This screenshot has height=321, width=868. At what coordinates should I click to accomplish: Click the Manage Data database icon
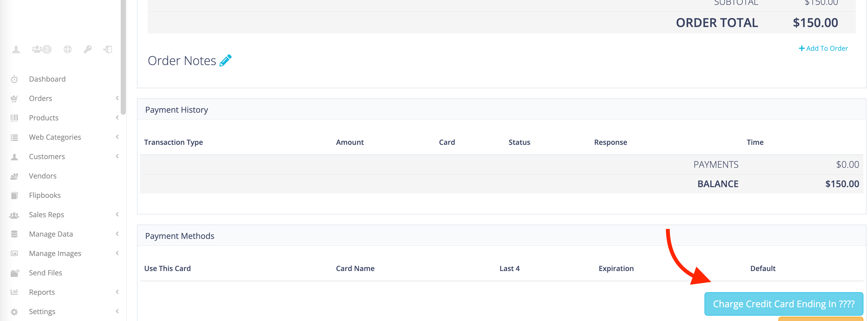pos(14,234)
